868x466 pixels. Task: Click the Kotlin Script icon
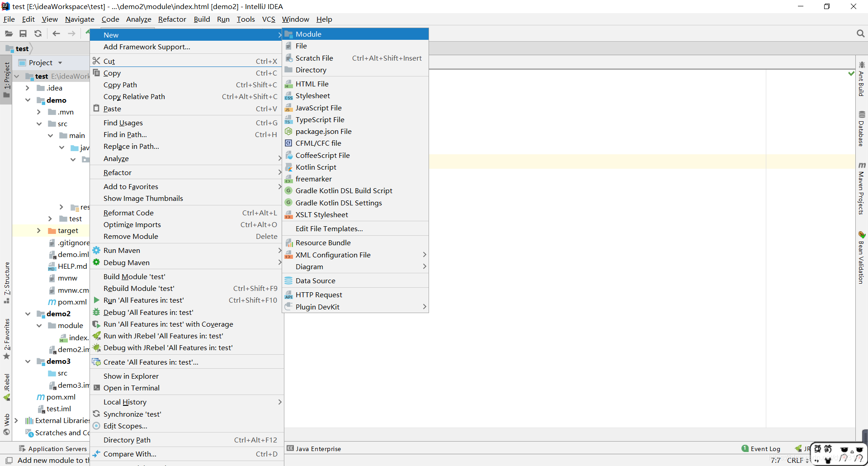coord(288,167)
